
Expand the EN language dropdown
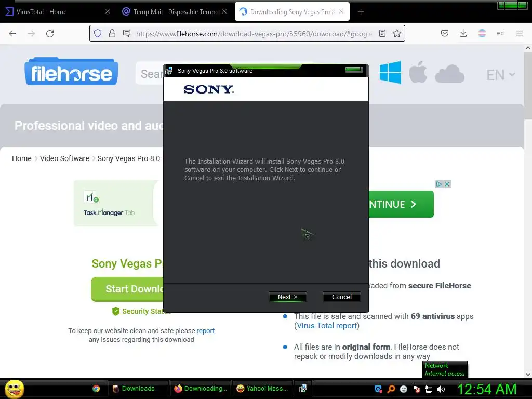pos(500,75)
